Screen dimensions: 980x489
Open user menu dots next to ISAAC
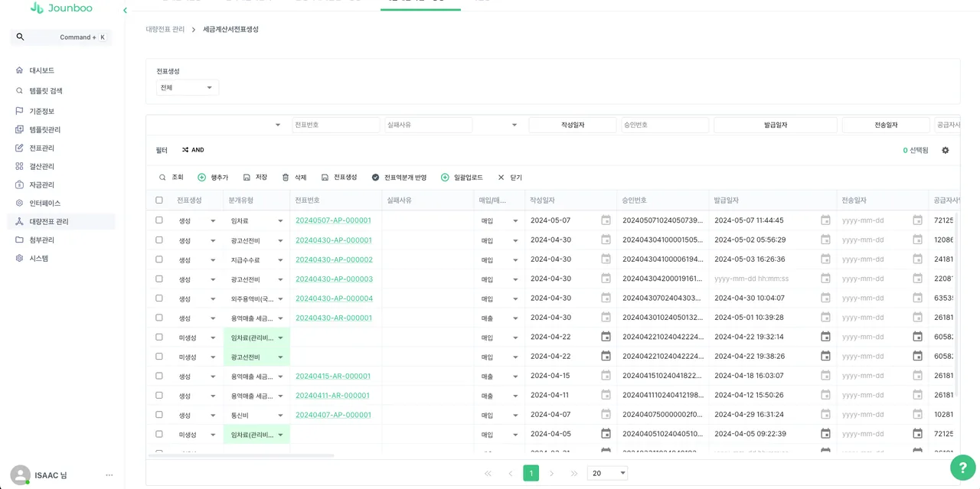pyautogui.click(x=109, y=475)
